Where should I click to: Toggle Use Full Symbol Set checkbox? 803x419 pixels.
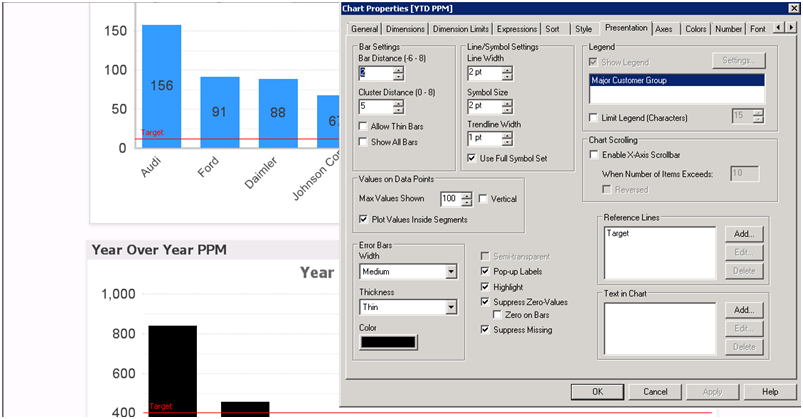472,158
